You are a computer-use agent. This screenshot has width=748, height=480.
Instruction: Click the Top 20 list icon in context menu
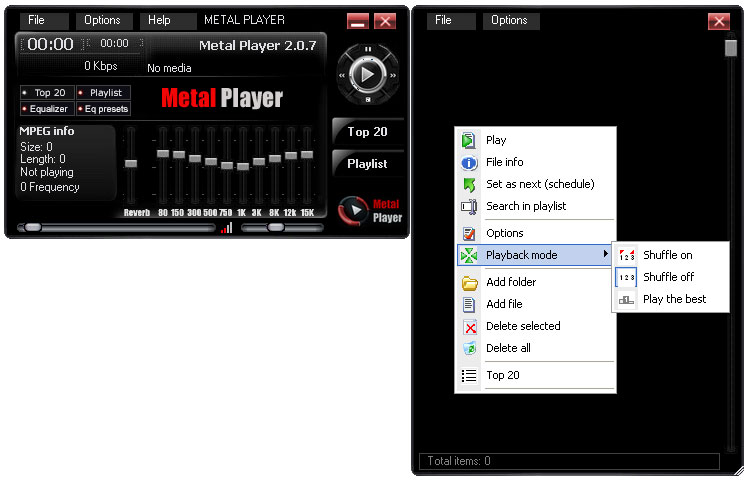coord(469,376)
